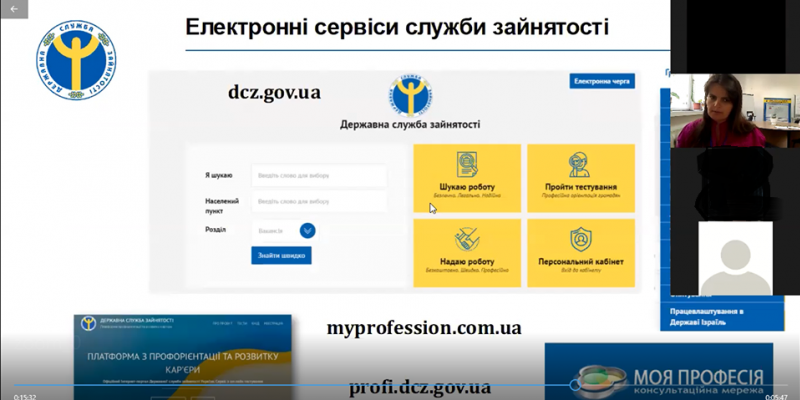Image resolution: width=800 pixels, height=400 pixels.
Task: Expand the 'Розділ' dropdown arrow
Action: 308,230
